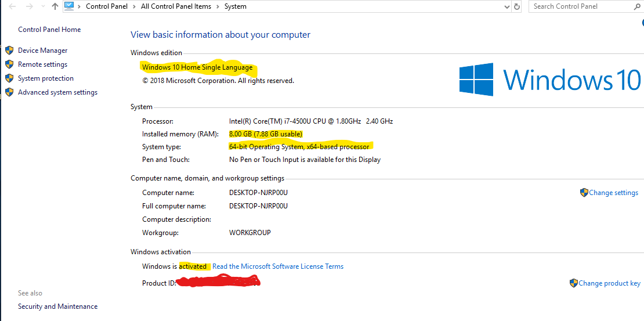Image resolution: width=644 pixels, height=321 pixels.
Task: Click the 2018 Microsoft Corporation copyright line
Action: click(x=218, y=81)
